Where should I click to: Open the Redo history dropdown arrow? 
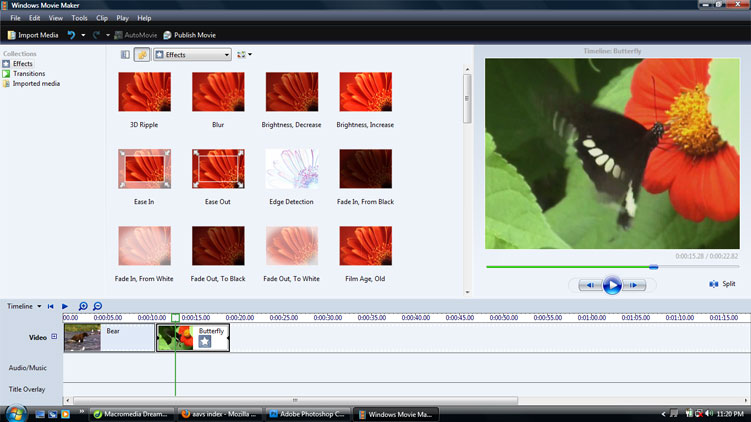(108, 35)
